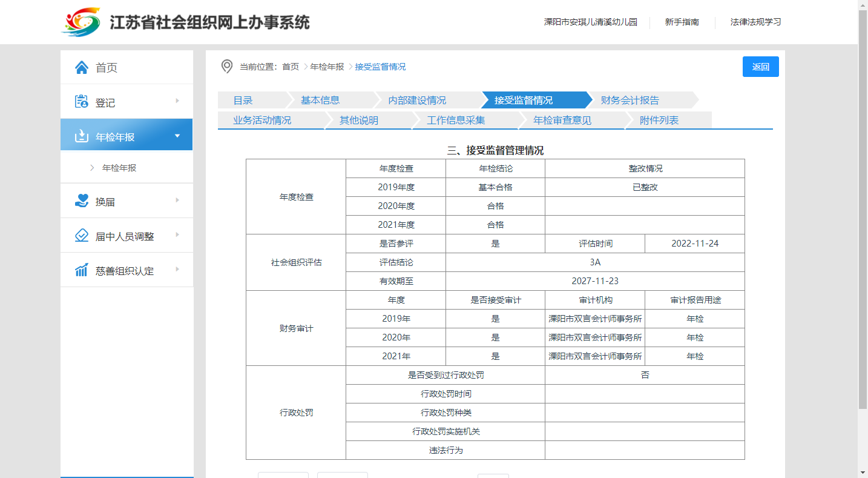Click the blue 返回 button
Screen dimensions: 868x478
pos(760,67)
